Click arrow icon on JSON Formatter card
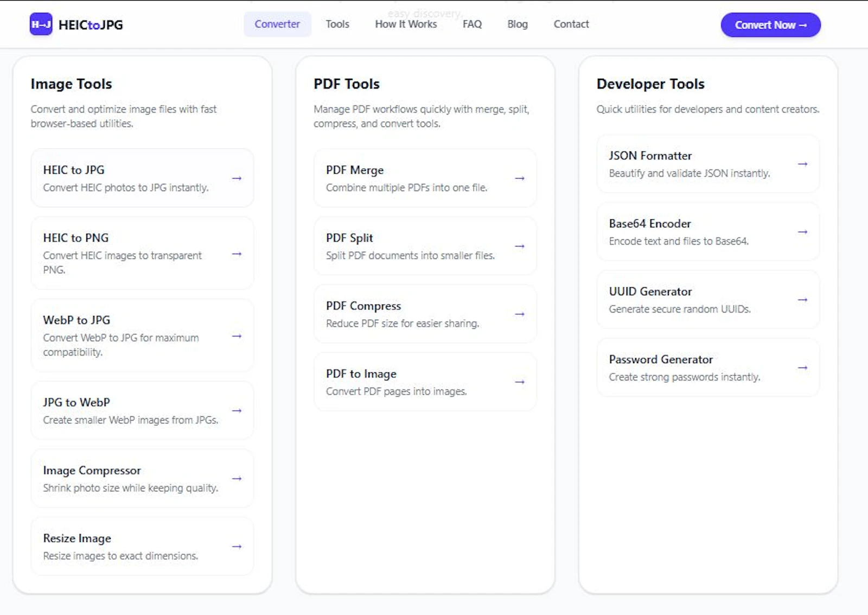 coord(803,164)
